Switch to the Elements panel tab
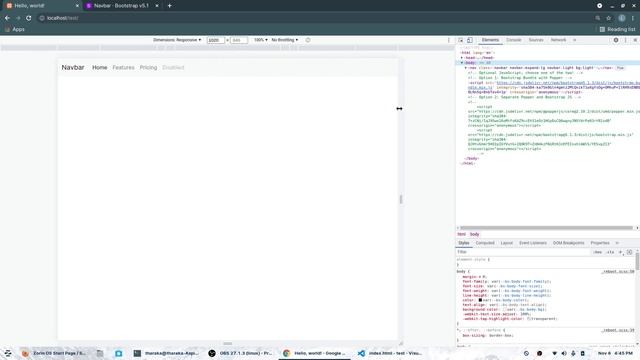The image size is (640, 360). point(490,40)
